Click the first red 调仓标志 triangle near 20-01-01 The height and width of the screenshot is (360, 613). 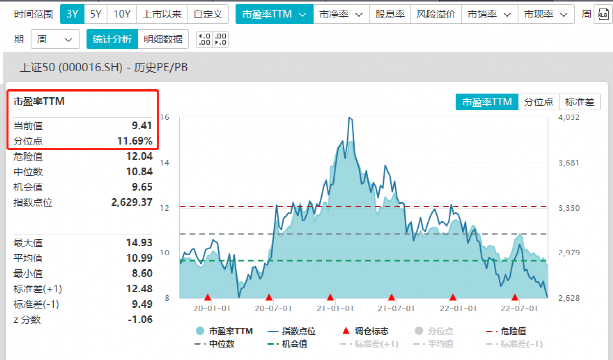coord(208,297)
